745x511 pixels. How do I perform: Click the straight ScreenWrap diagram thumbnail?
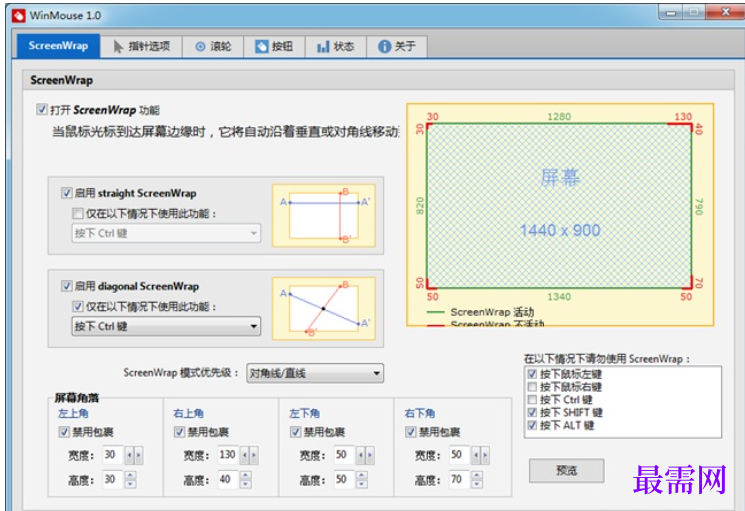(x=324, y=216)
